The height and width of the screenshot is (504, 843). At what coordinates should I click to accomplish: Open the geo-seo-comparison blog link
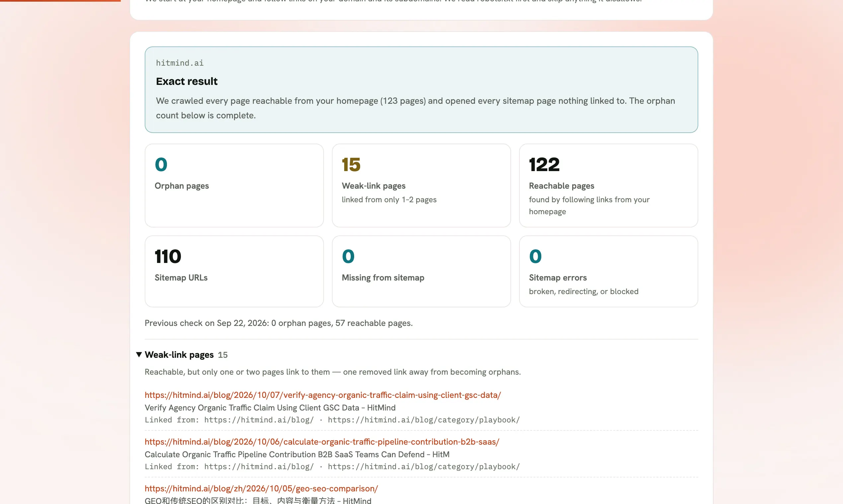(x=261, y=488)
